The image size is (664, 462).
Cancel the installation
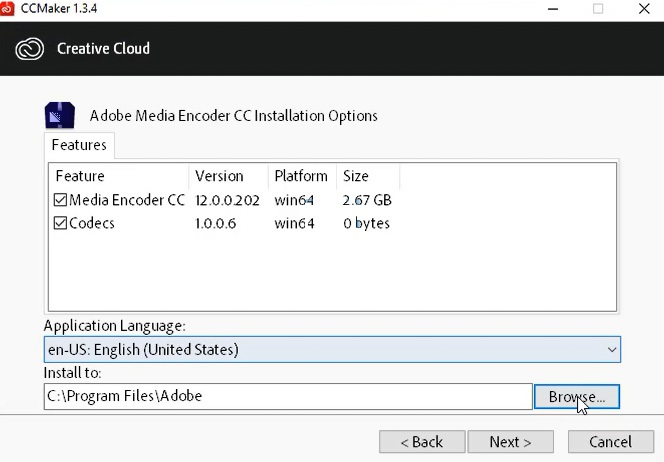coord(610,442)
